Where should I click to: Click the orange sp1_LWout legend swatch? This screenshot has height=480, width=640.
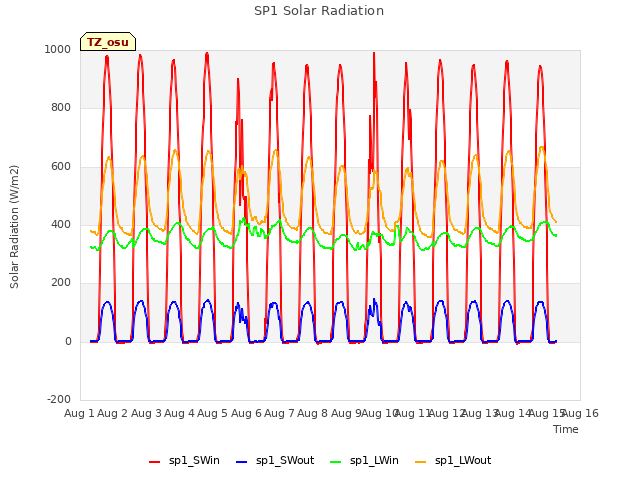click(x=420, y=462)
